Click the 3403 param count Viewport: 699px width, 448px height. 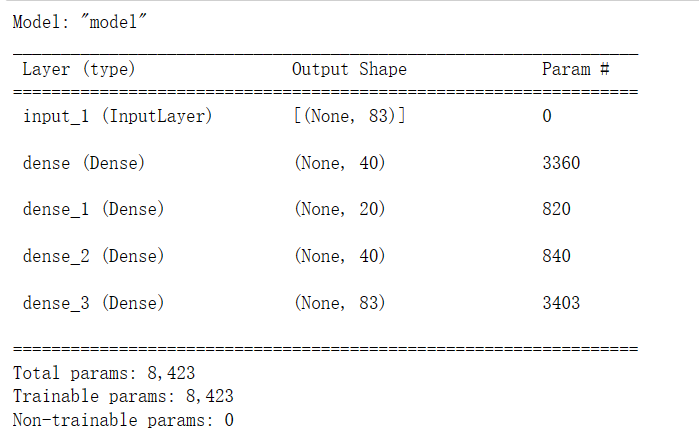(561, 303)
